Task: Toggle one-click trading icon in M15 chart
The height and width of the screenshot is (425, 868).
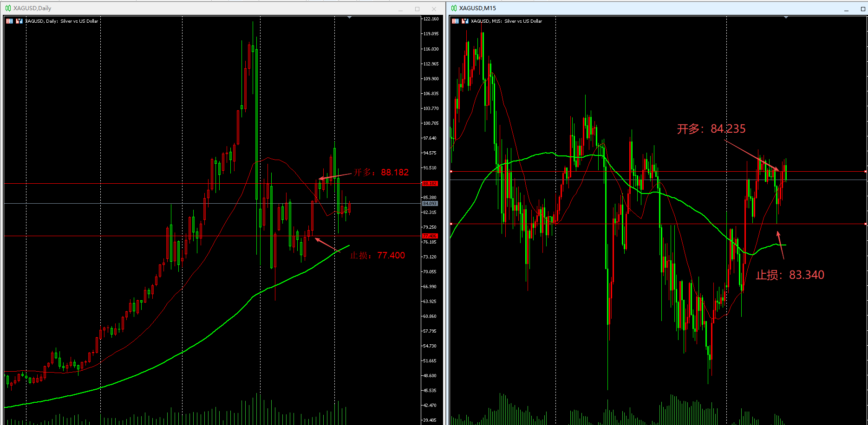Action: pyautogui.click(x=465, y=21)
